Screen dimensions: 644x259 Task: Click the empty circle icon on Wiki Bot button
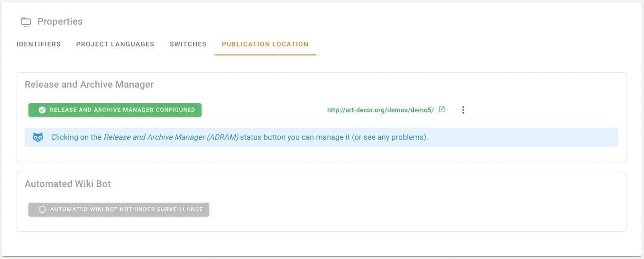tap(42, 209)
